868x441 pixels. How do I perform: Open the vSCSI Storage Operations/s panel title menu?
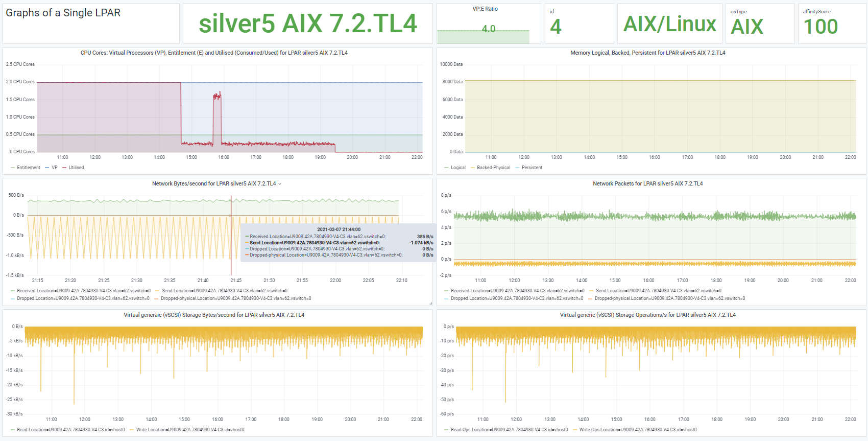tap(647, 315)
